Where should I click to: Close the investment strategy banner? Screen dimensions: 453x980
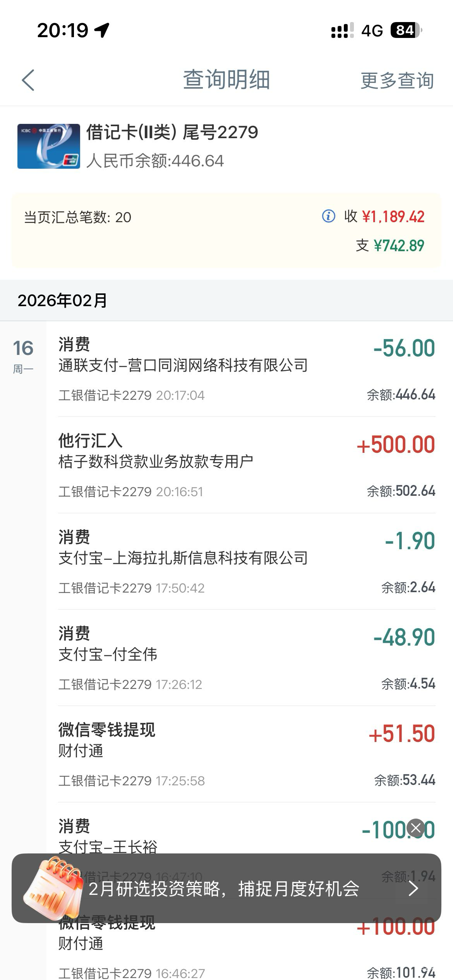(x=416, y=828)
